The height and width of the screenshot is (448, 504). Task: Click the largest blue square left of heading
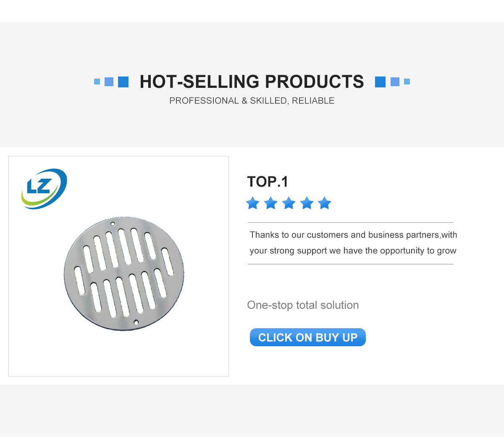[123, 82]
